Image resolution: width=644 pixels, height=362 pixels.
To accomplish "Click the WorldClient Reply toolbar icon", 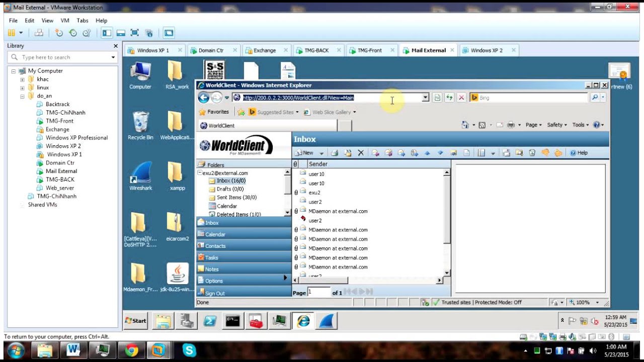I will click(375, 153).
